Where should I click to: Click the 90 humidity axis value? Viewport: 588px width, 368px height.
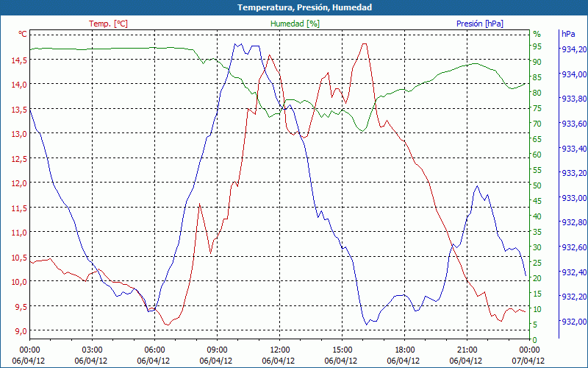pyautogui.click(x=537, y=62)
